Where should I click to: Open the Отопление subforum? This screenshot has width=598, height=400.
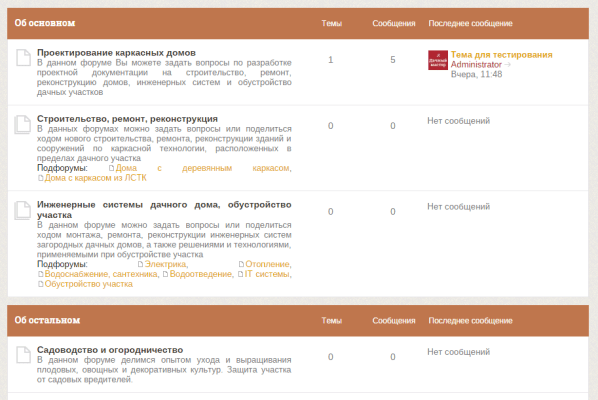point(268,264)
